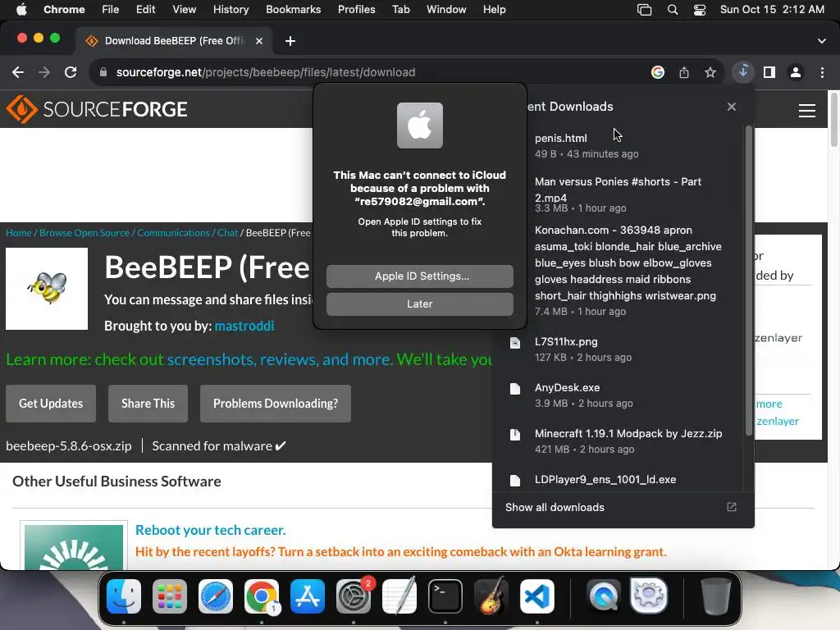The image size is (840, 630).
Task: Open Visual Studio Code from the Dock
Action: point(536,596)
